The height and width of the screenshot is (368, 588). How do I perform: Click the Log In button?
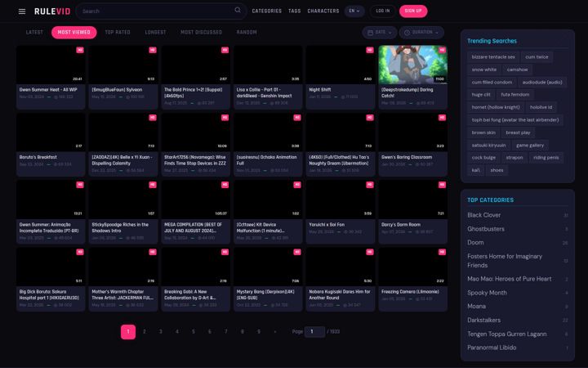(x=382, y=11)
